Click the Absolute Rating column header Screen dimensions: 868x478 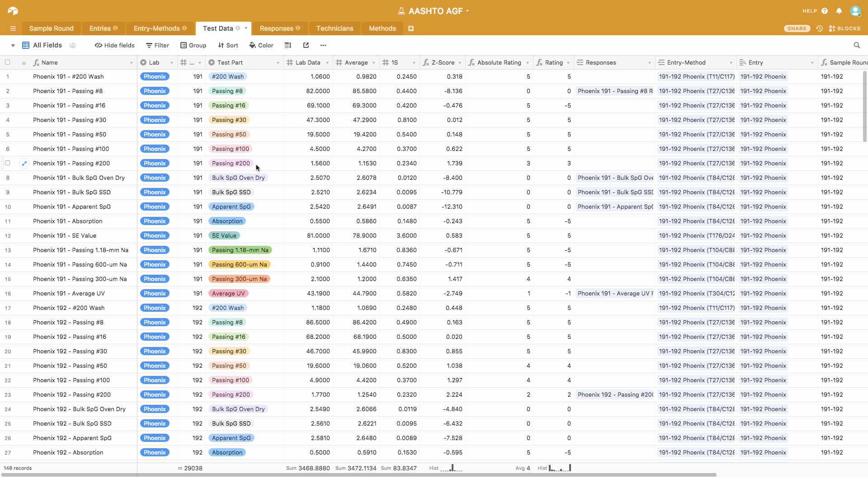[499, 63]
